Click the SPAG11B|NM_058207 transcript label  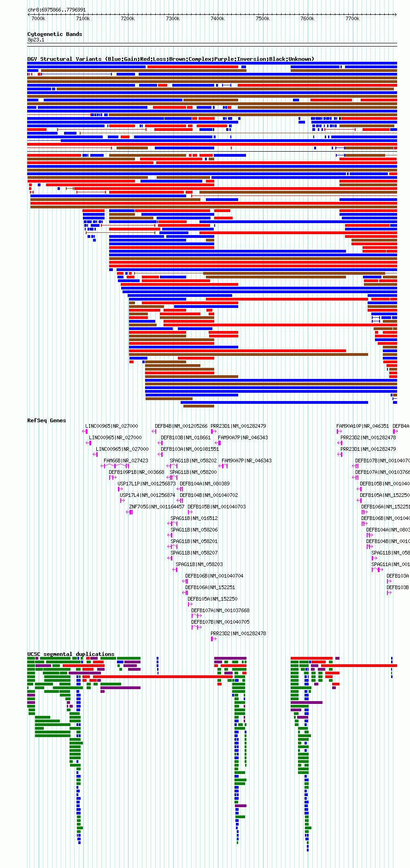(x=194, y=553)
